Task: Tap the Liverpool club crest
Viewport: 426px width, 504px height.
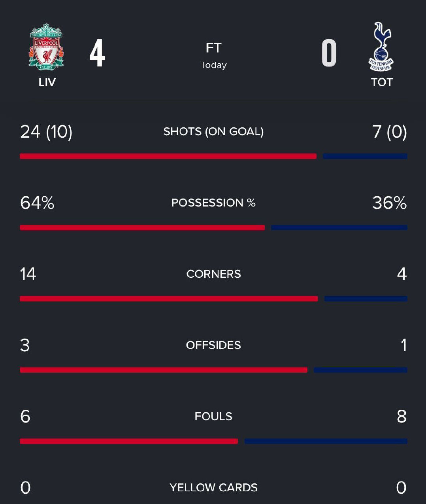Action: pyautogui.click(x=46, y=47)
